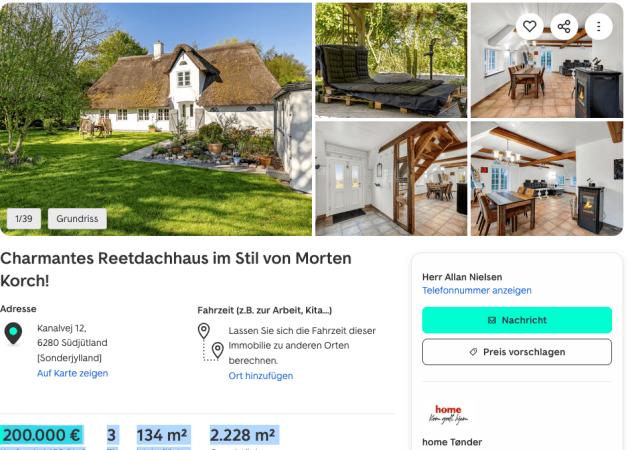Open the garden lounger pallet photo

391,60
